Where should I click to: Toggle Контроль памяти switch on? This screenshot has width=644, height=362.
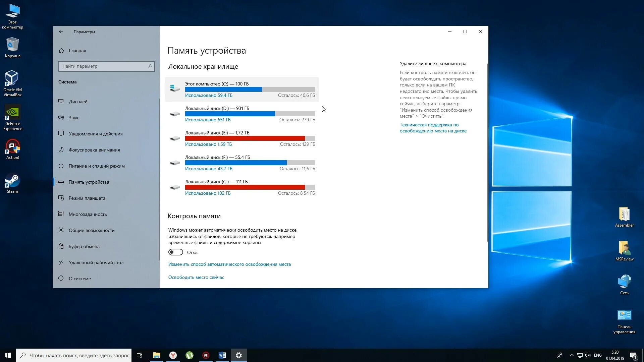coord(176,252)
